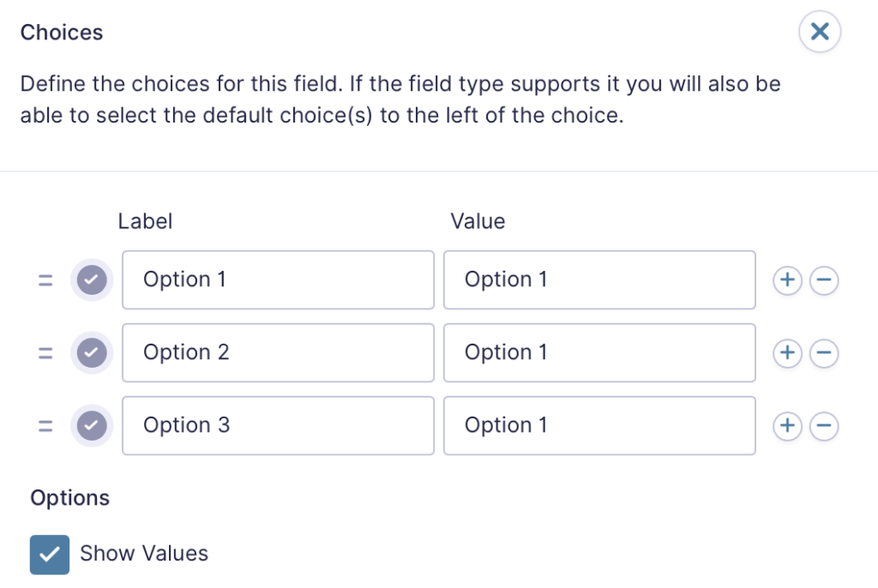Add a choice after Option 1 row
The image size is (878, 588).
[x=787, y=279]
